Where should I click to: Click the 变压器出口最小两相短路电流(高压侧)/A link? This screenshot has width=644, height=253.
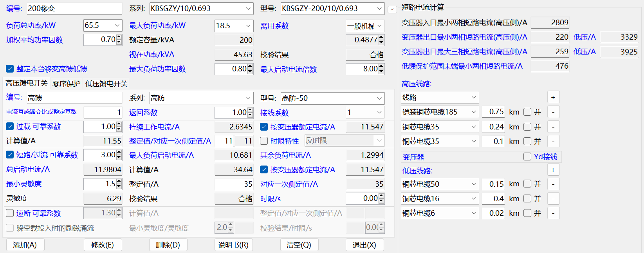pos(464,37)
